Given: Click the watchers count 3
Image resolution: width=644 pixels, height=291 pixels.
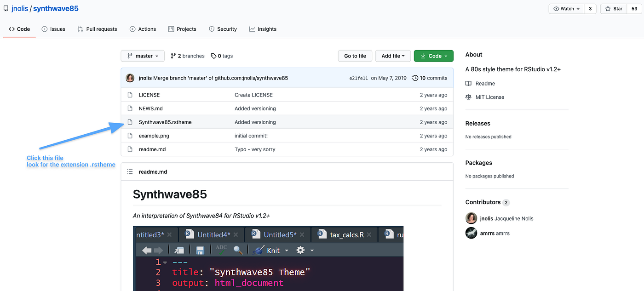Looking at the screenshot, I should [x=590, y=9].
